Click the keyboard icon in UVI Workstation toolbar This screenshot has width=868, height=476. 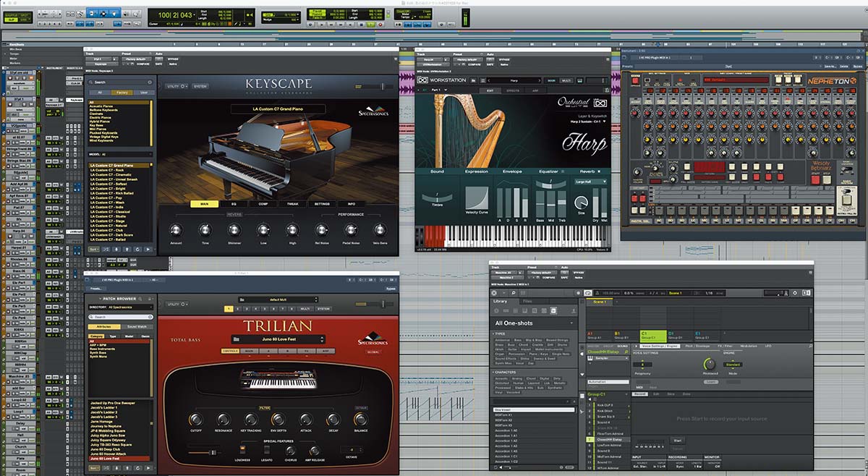coord(579,80)
